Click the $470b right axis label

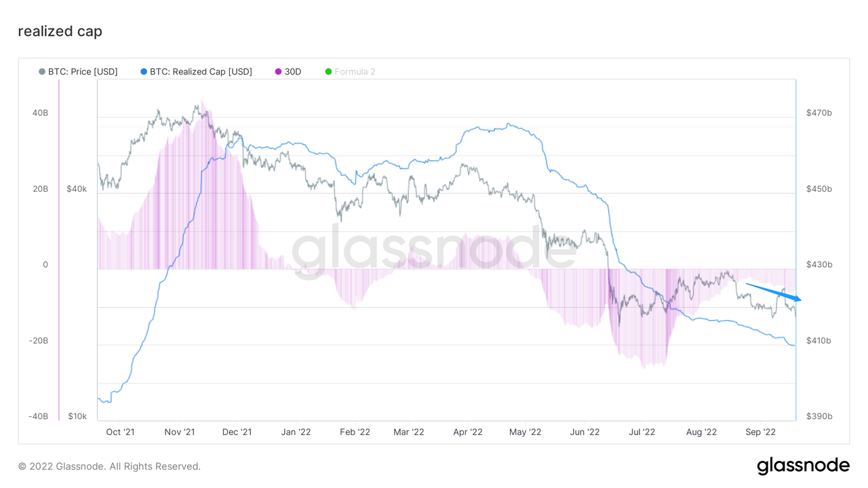818,113
